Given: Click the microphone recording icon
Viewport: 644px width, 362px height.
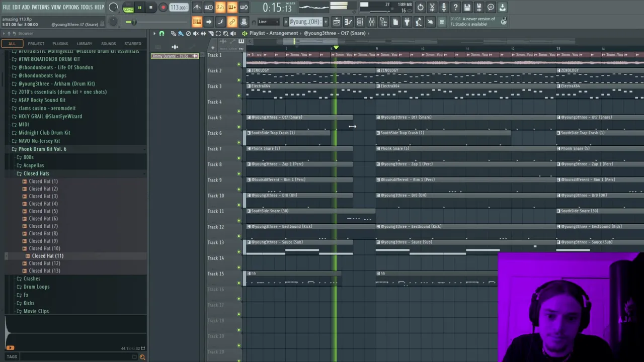Looking at the screenshot, I should pyautogui.click(x=444, y=8).
